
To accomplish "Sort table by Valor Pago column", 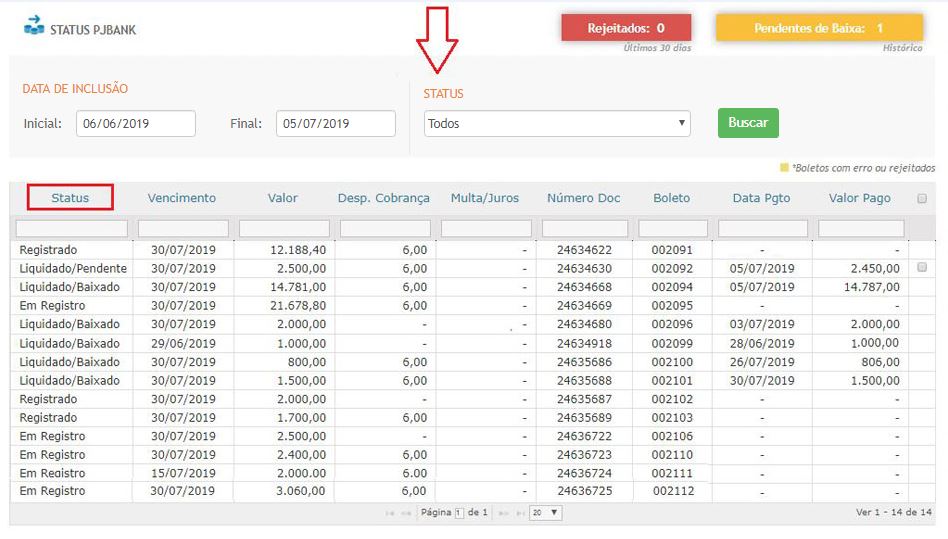I will pyautogui.click(x=859, y=198).
